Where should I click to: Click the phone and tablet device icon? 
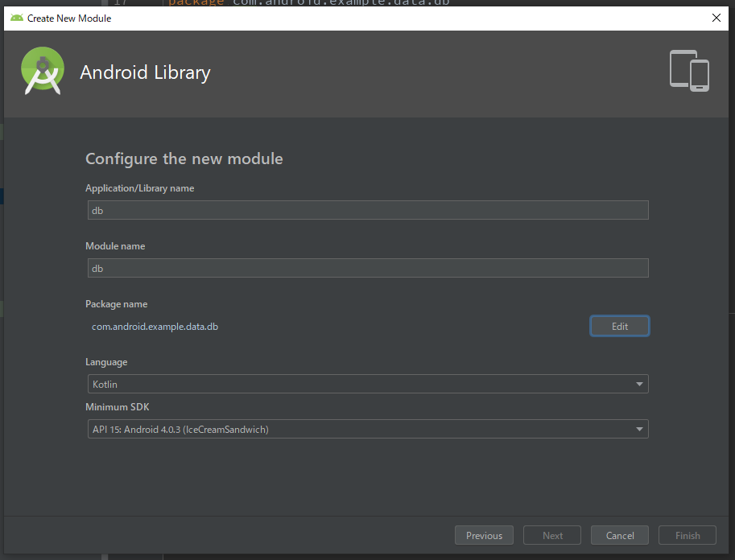pos(690,71)
